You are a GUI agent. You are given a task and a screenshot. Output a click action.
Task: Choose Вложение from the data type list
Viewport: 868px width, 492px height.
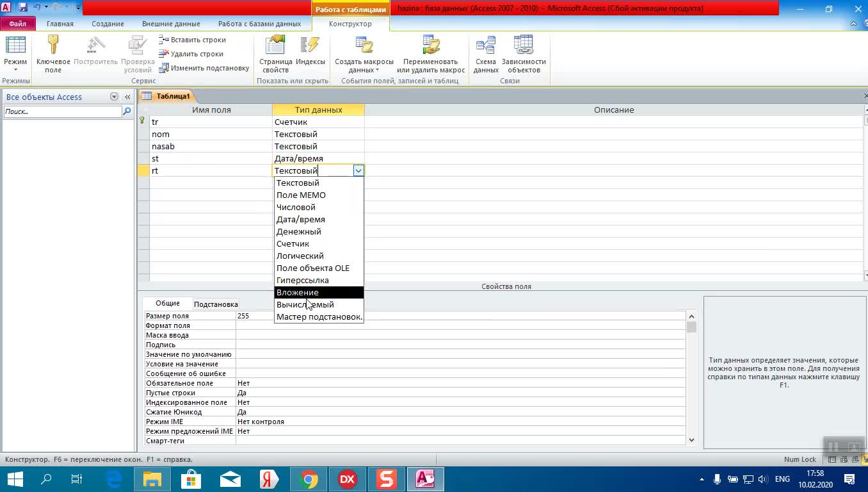[x=319, y=292]
